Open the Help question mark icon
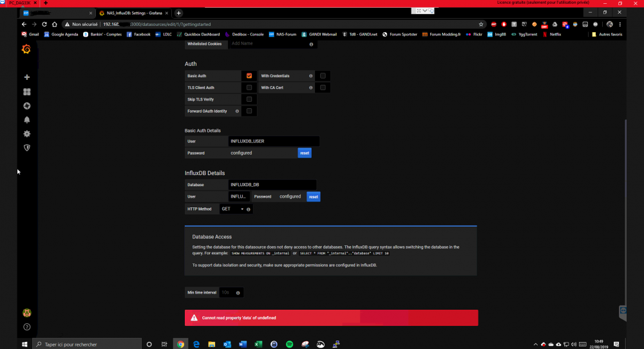 coord(27,327)
